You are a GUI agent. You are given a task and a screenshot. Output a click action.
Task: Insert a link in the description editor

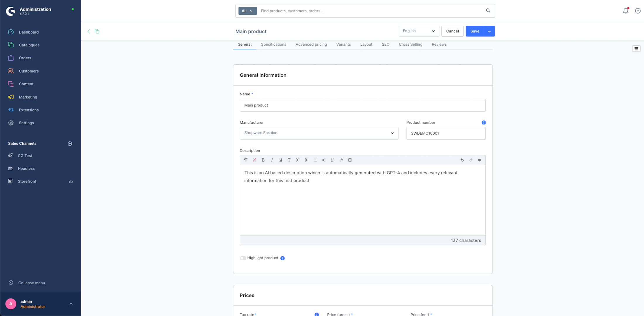click(x=341, y=160)
